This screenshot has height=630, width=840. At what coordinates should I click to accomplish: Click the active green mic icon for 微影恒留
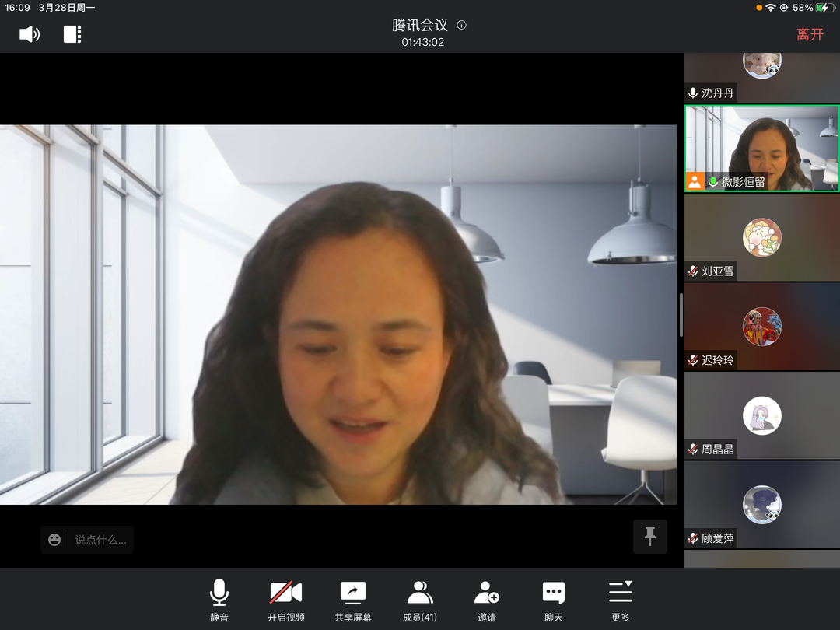coord(713,182)
